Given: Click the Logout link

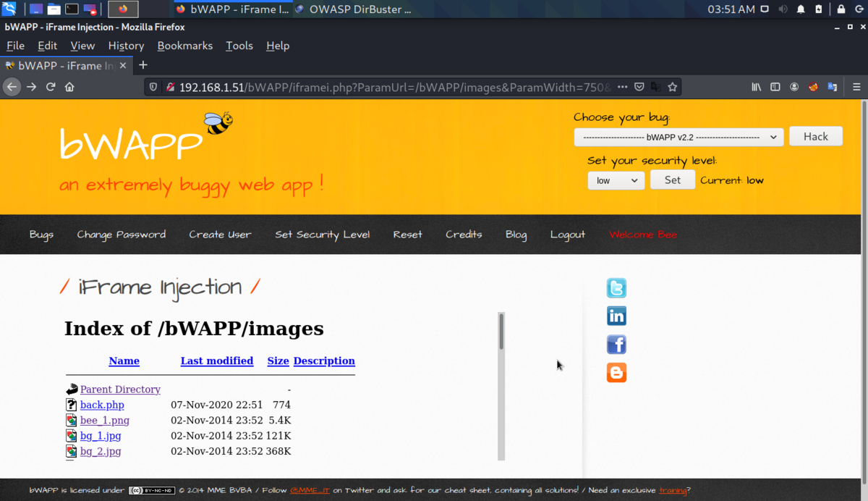Looking at the screenshot, I should point(568,235).
